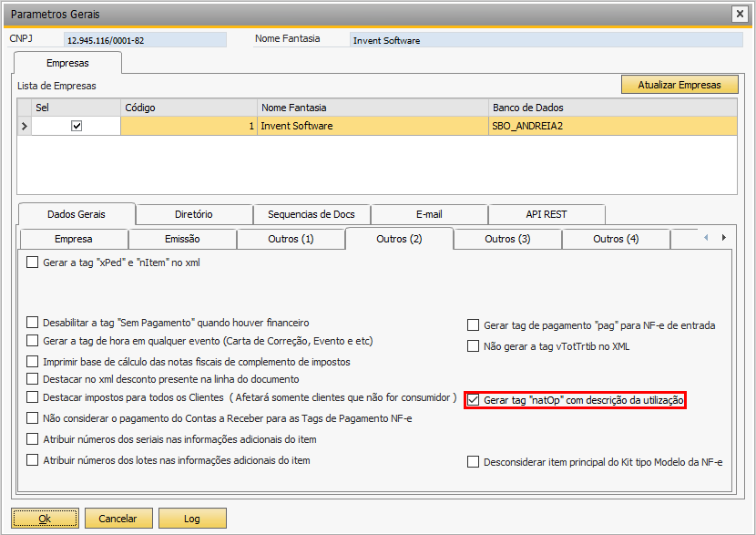
Task: Switch to Sequencias de Docs tab
Action: 312,215
